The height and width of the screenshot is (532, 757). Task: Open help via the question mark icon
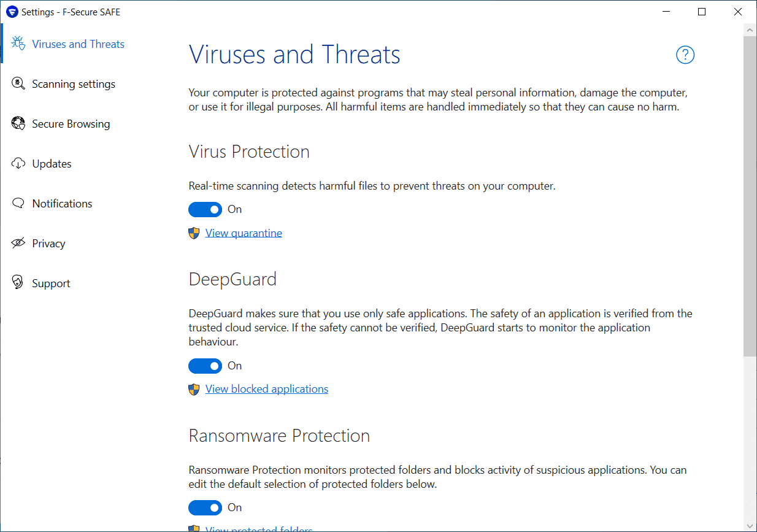[685, 55]
